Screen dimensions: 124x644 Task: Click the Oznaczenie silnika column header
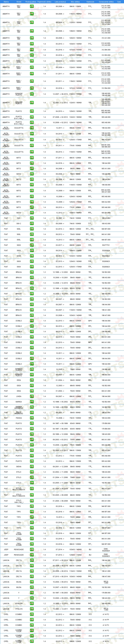click(x=106, y=2)
